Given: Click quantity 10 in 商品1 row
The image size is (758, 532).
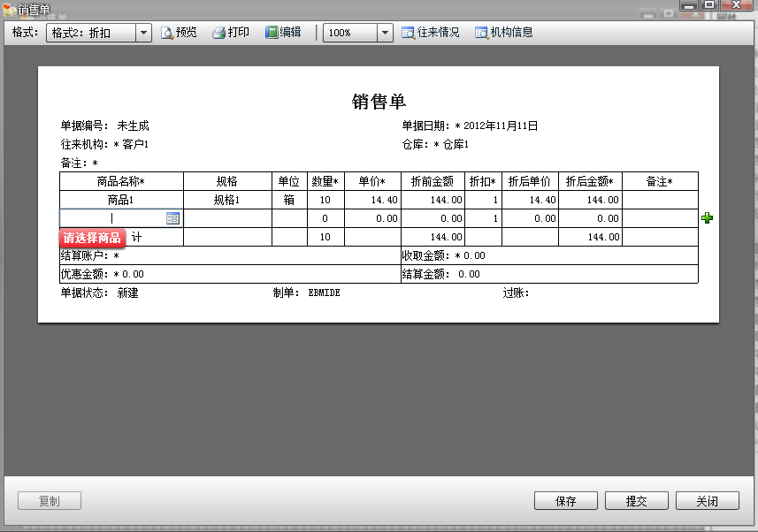Looking at the screenshot, I should coord(325,200).
